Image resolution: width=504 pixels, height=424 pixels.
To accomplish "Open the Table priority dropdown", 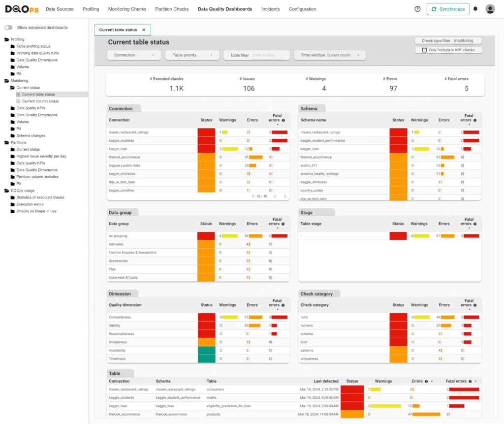I will 192,55.
